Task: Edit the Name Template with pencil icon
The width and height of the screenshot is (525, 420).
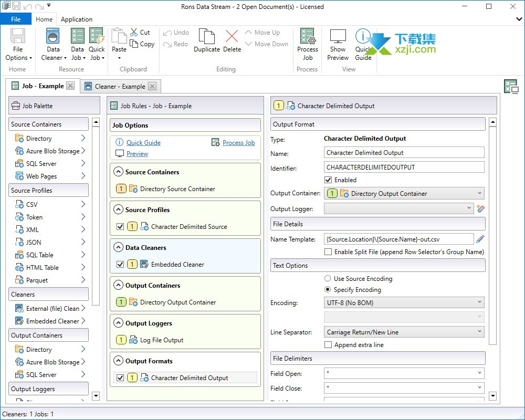Action: point(480,239)
